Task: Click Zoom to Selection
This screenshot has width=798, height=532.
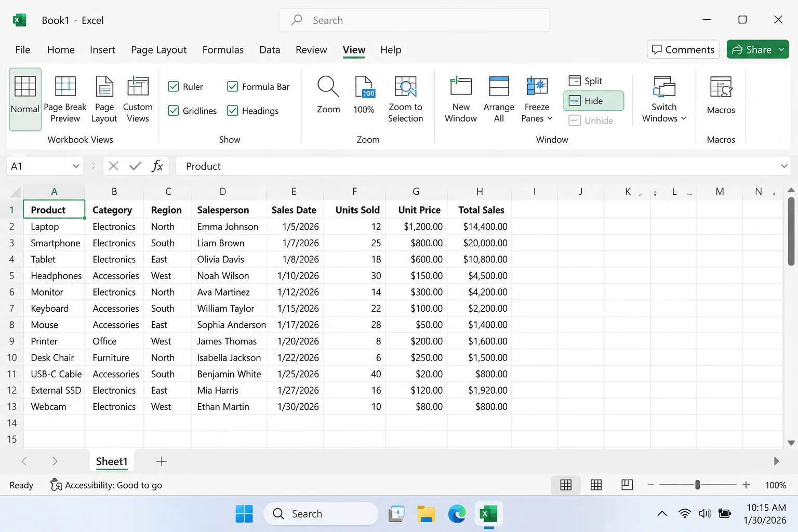Action: pyautogui.click(x=405, y=99)
